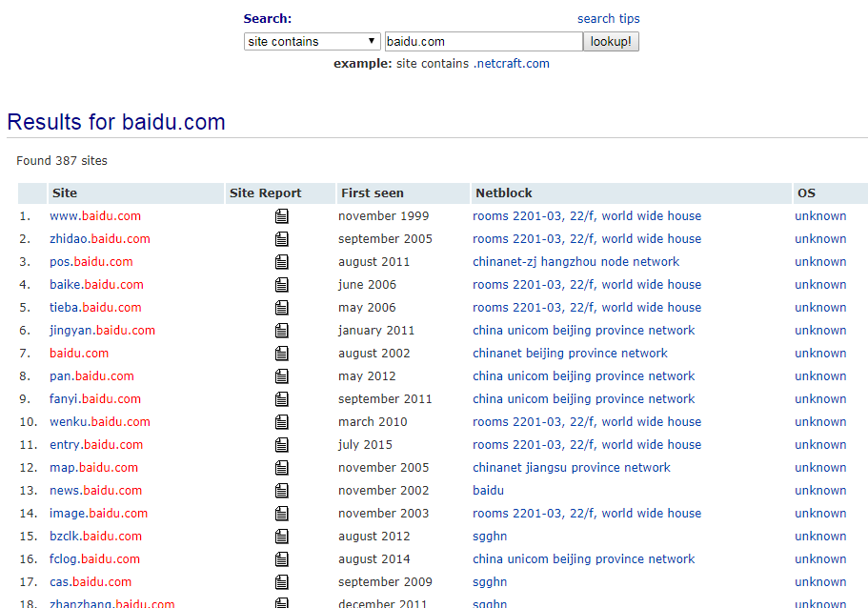Image resolution: width=868 pixels, height=608 pixels.
Task: Open site report icon for fclog.baidu.com
Action: (282, 559)
